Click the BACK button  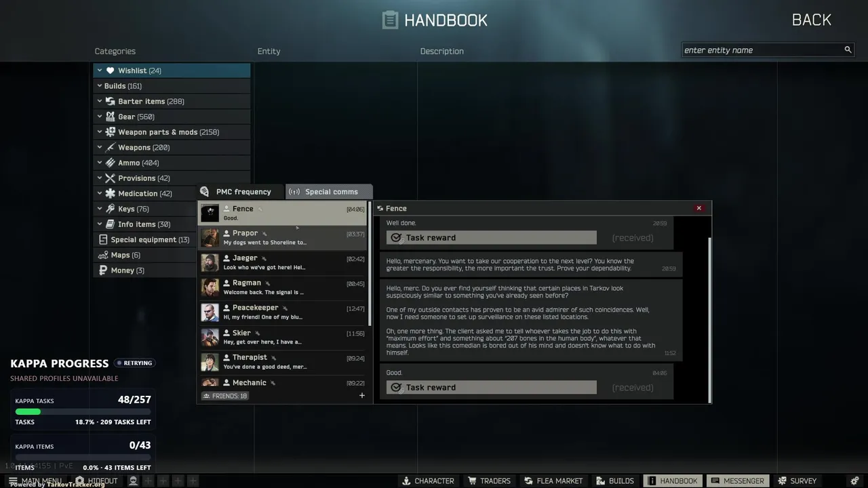point(811,20)
